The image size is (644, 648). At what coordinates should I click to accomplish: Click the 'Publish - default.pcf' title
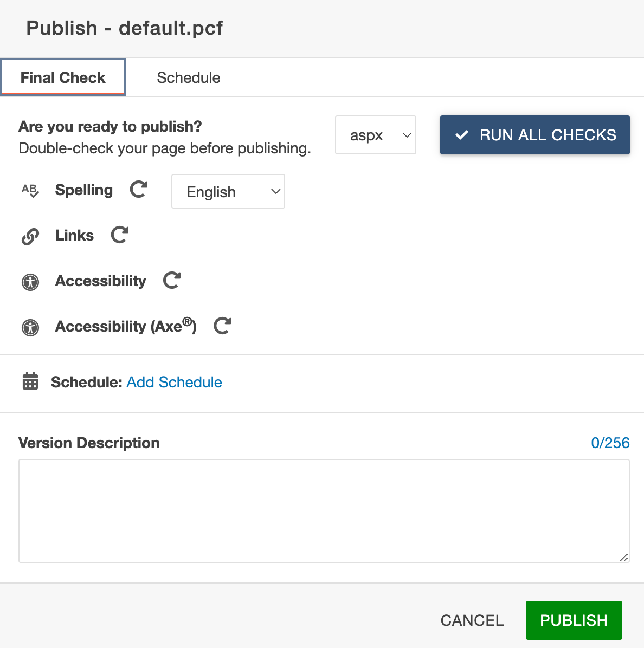pos(125,28)
